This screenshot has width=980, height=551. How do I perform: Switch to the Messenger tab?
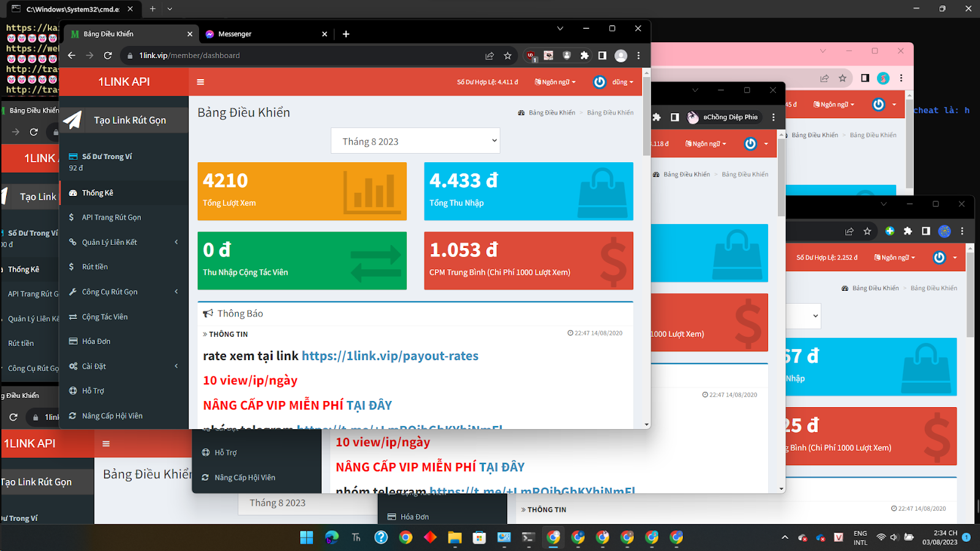click(x=266, y=34)
